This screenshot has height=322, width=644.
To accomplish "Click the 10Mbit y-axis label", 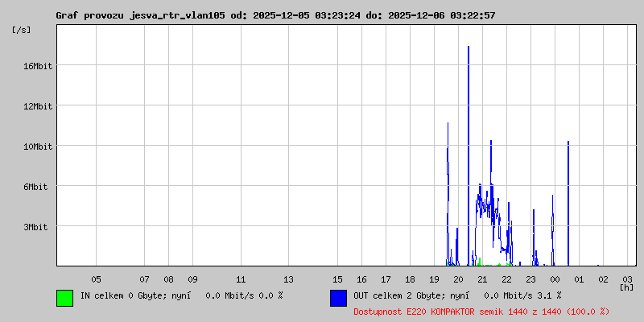I will (x=37, y=147).
